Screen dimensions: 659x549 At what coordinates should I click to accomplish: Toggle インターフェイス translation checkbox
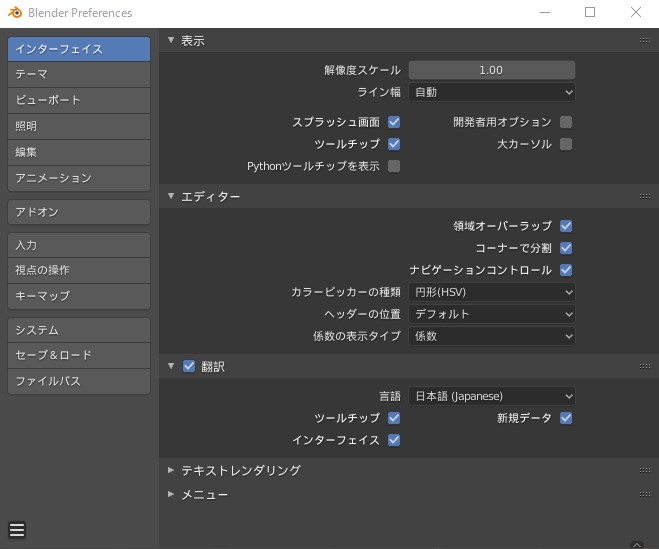click(394, 440)
